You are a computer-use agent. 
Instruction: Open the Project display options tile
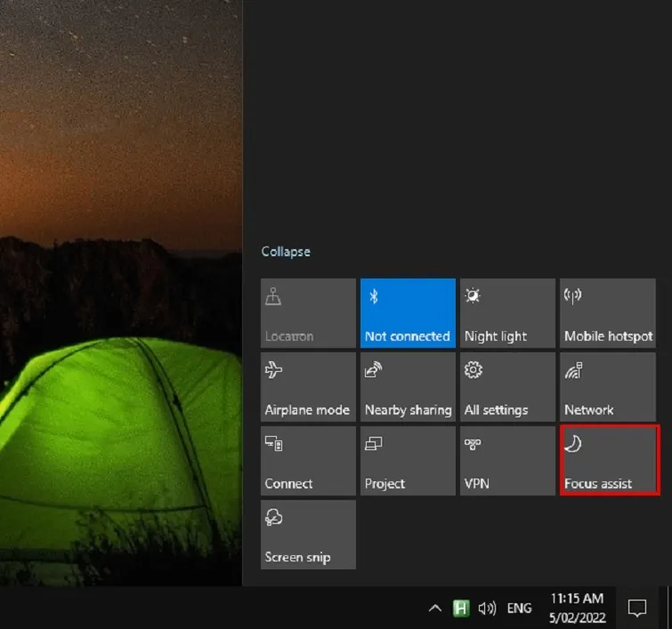pos(408,460)
